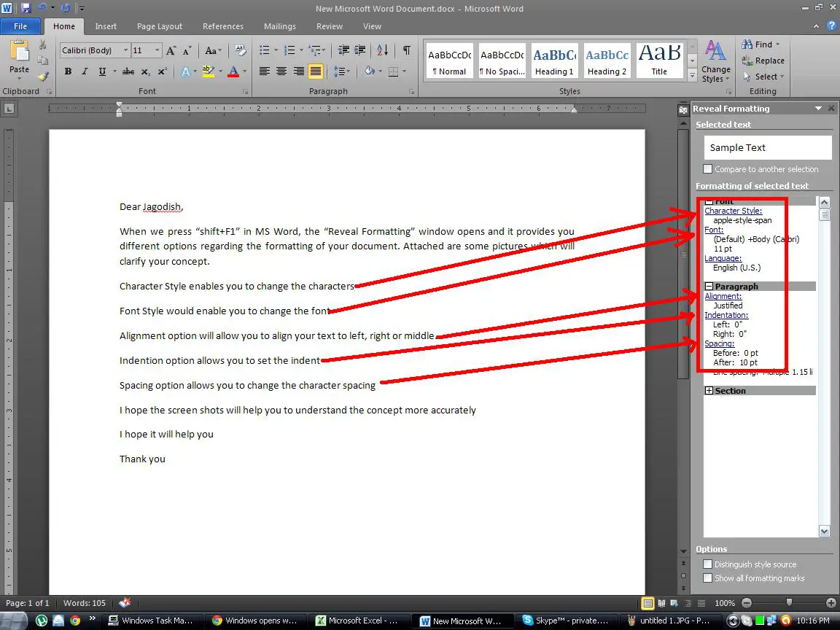Image resolution: width=840 pixels, height=630 pixels.
Task: Center the paragraph text
Action: 281,71
